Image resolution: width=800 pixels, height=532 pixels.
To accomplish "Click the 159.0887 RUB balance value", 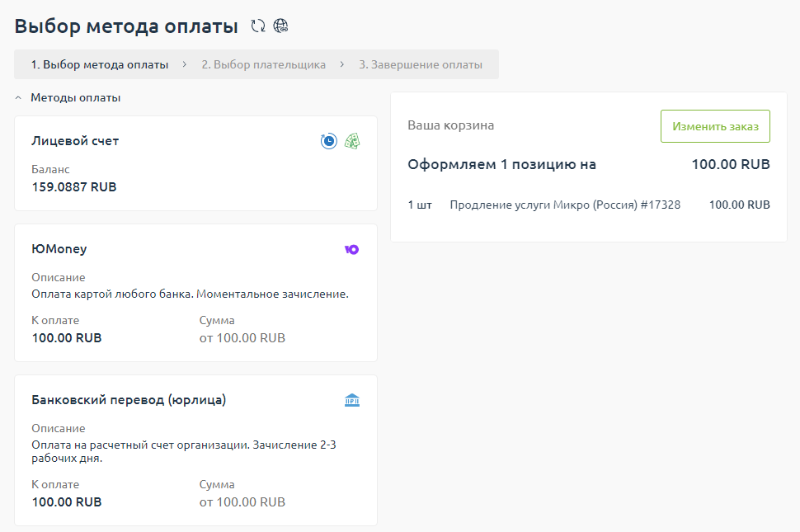I will point(74,187).
